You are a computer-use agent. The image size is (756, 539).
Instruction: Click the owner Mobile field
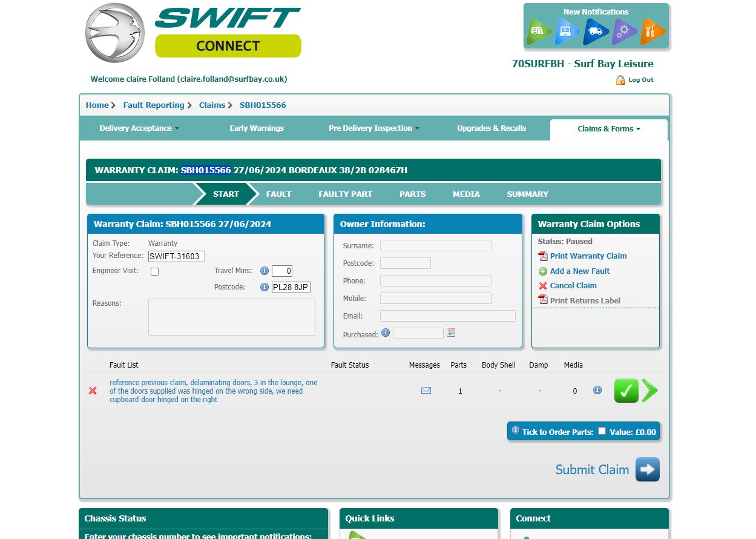tap(436, 299)
